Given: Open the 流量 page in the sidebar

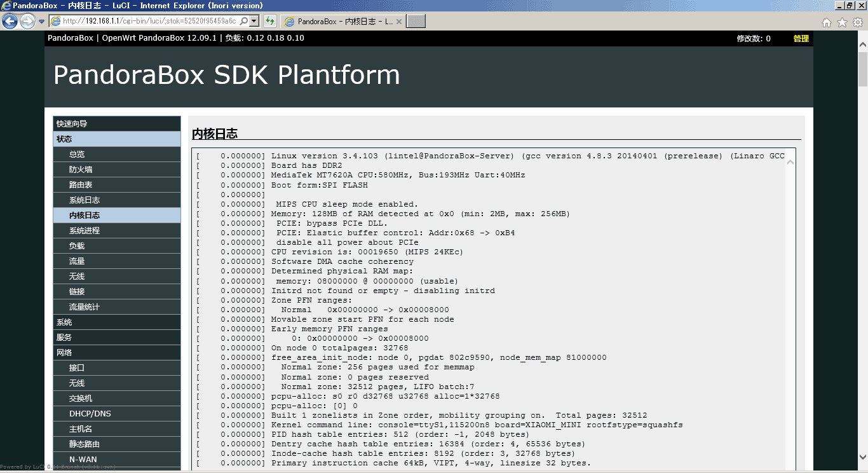Looking at the screenshot, I should 117,261.
